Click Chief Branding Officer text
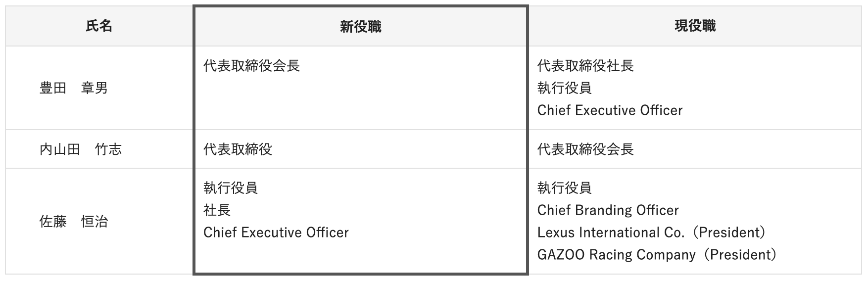 coord(608,210)
